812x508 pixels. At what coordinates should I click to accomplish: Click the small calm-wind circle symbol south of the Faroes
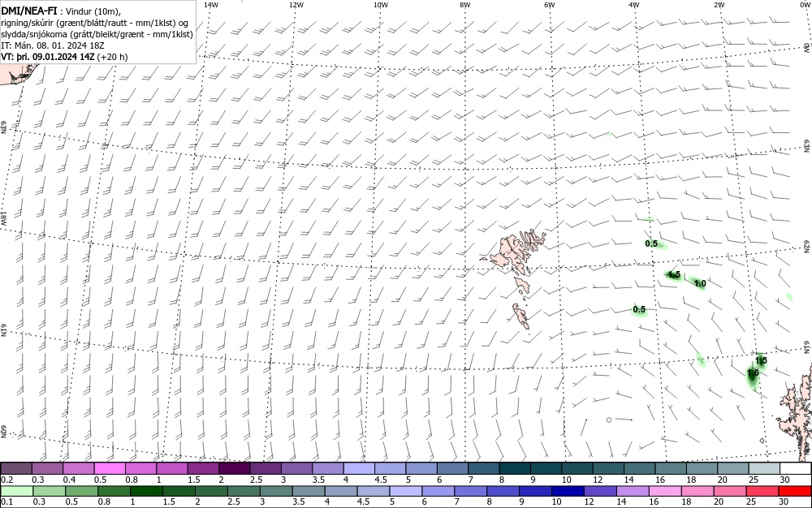(610, 420)
